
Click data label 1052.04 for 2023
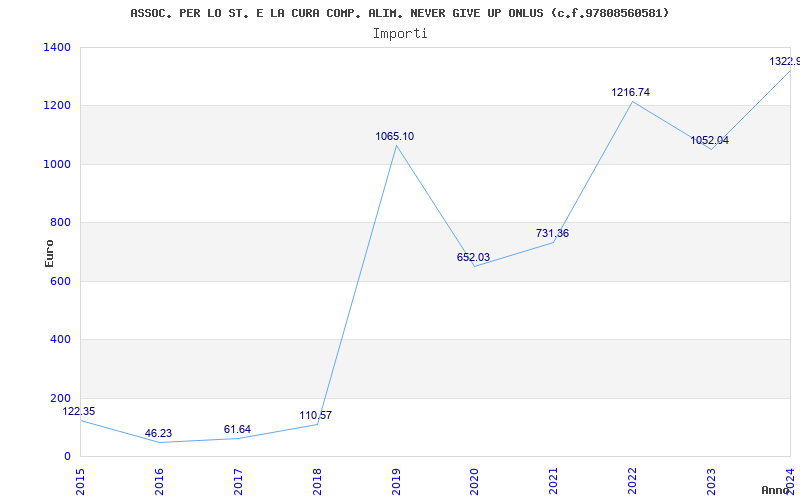coord(710,140)
